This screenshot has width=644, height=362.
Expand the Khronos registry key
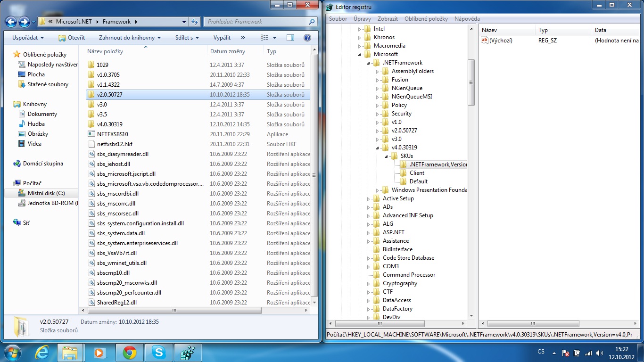click(359, 37)
